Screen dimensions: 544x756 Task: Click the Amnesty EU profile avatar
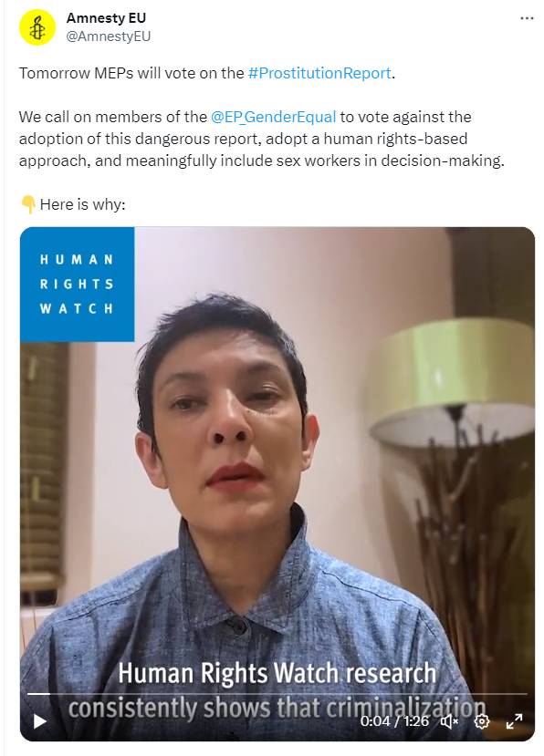[37, 28]
